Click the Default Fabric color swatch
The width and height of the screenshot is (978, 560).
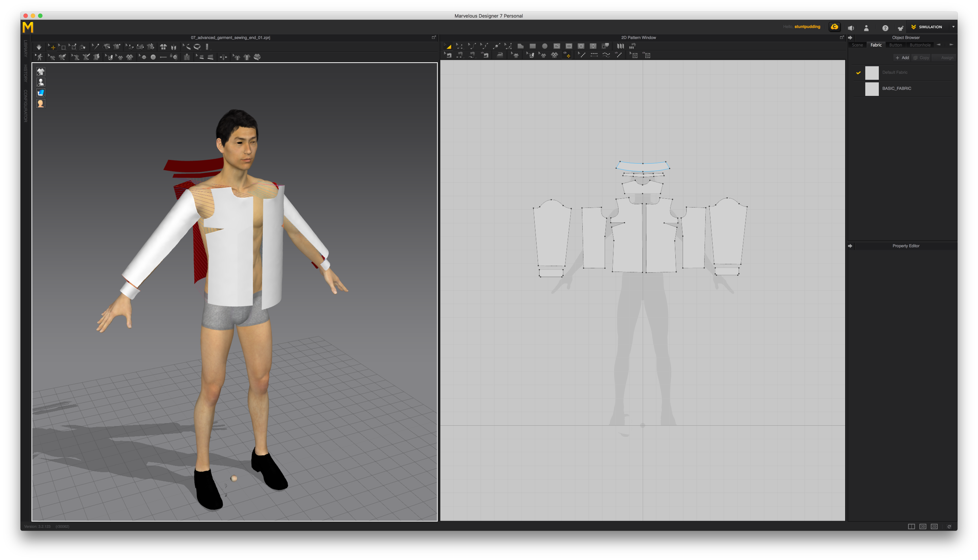(x=871, y=73)
